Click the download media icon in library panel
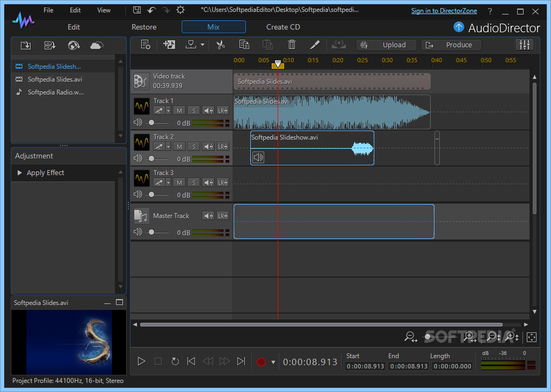Screen dimensions: 551x392 pyautogui.click(x=49, y=45)
